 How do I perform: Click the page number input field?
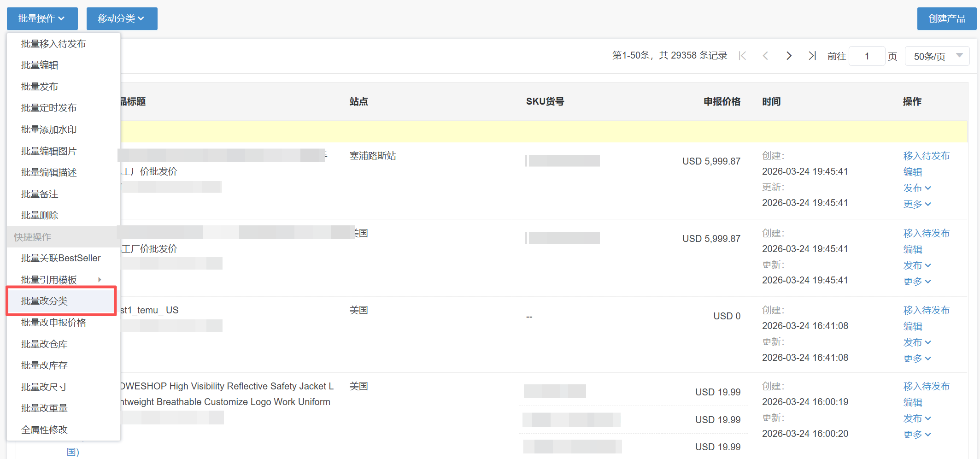tap(866, 56)
